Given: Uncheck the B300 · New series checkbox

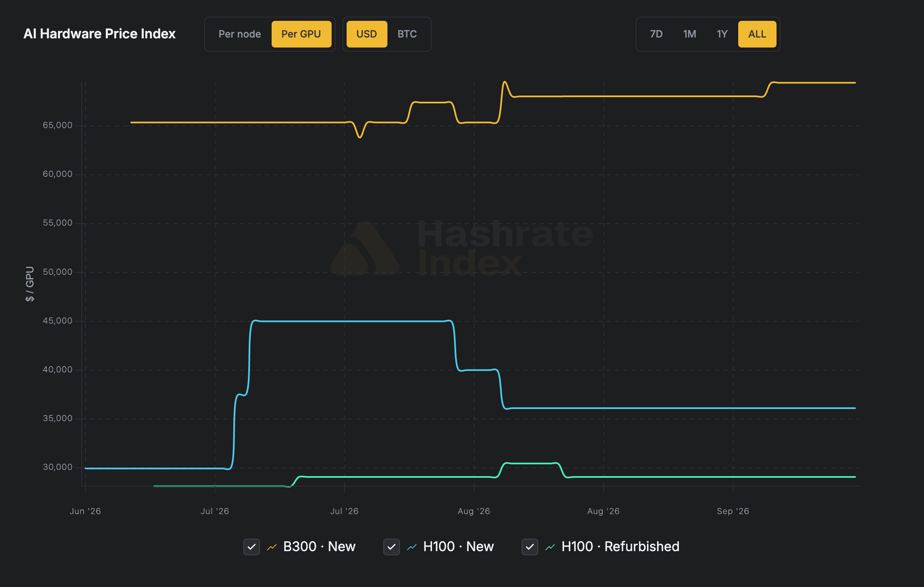Looking at the screenshot, I should point(252,547).
